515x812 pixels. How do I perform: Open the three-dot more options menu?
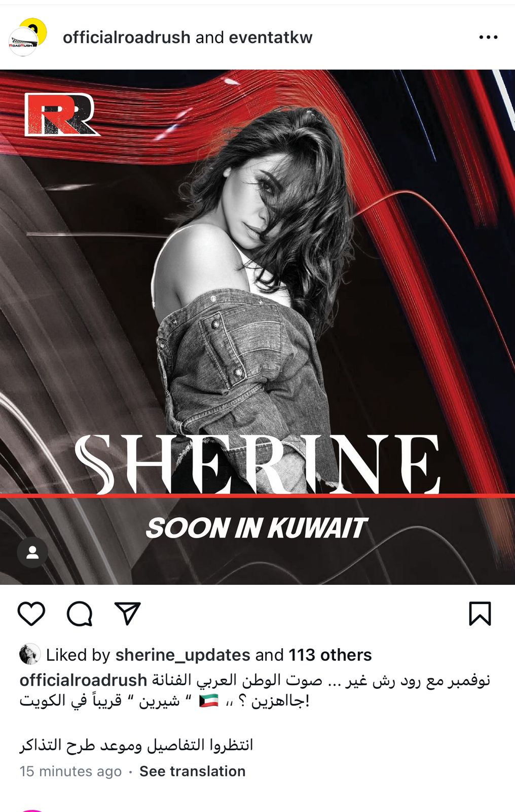488,37
